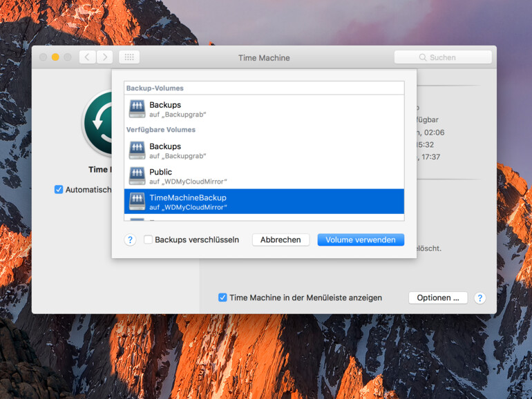Click the forward arrow in toolbar

point(105,57)
